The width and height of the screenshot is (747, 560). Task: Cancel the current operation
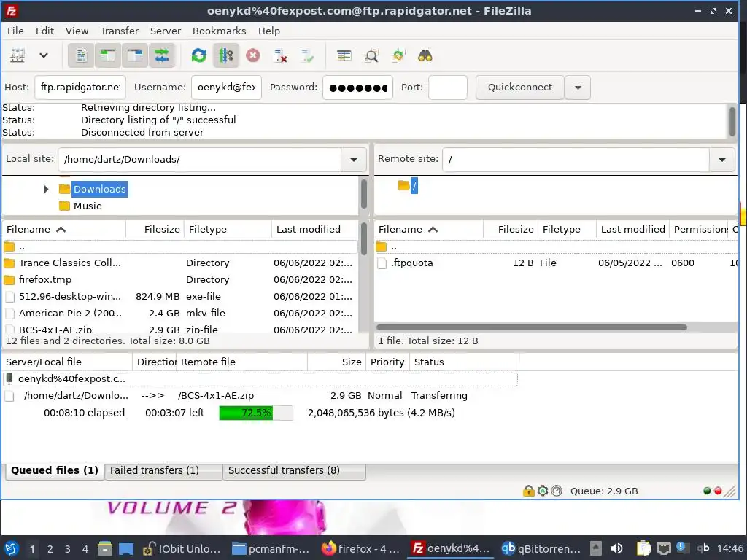coord(253,55)
